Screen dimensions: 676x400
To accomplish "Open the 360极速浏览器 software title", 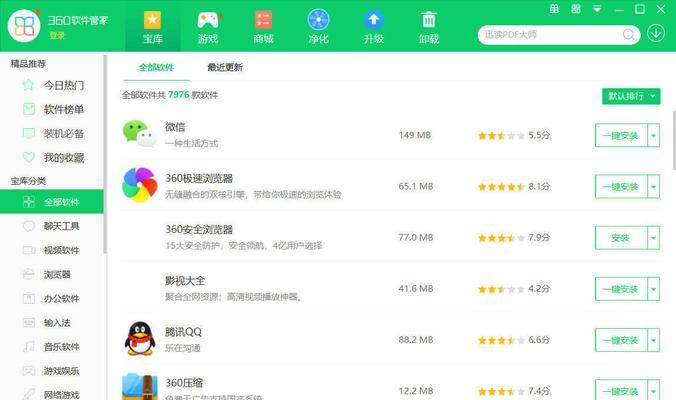I will coord(199,178).
